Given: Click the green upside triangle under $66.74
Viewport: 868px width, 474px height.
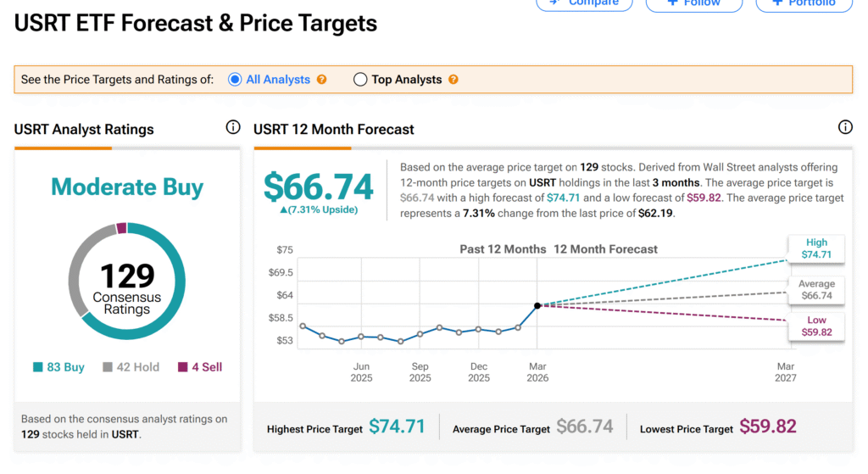Looking at the screenshot, I should pos(283,210).
